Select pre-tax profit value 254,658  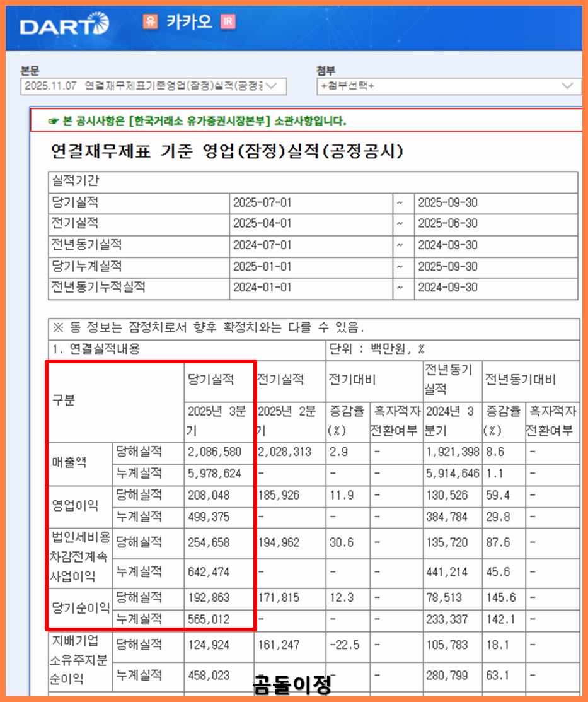point(209,542)
